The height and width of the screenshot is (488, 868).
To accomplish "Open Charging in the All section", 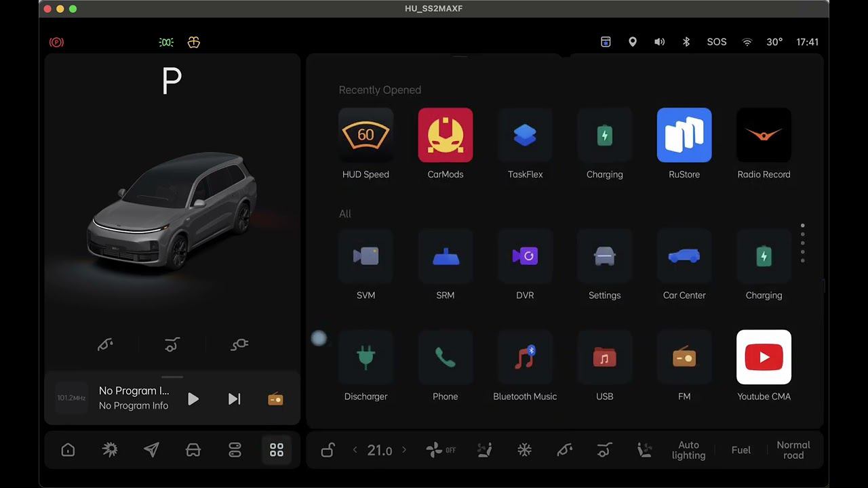I will point(764,256).
